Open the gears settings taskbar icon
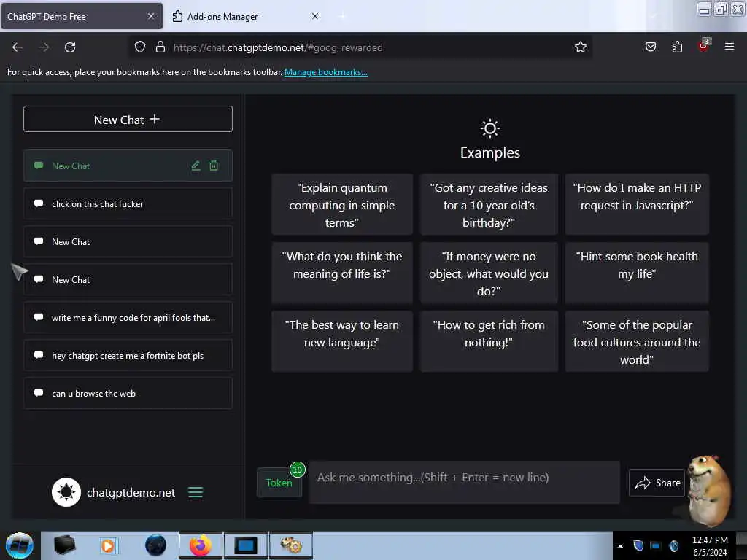Viewport: 747px width, 560px height. [x=291, y=545]
